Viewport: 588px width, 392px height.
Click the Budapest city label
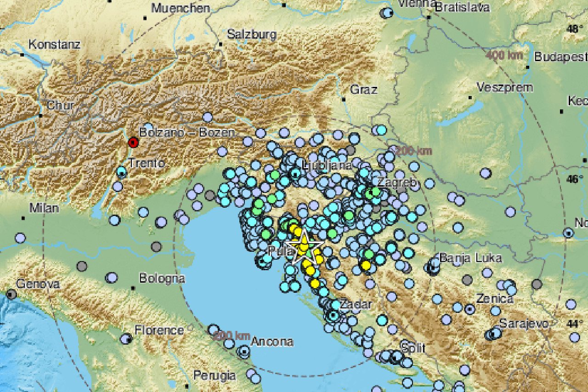pyautogui.click(x=560, y=57)
